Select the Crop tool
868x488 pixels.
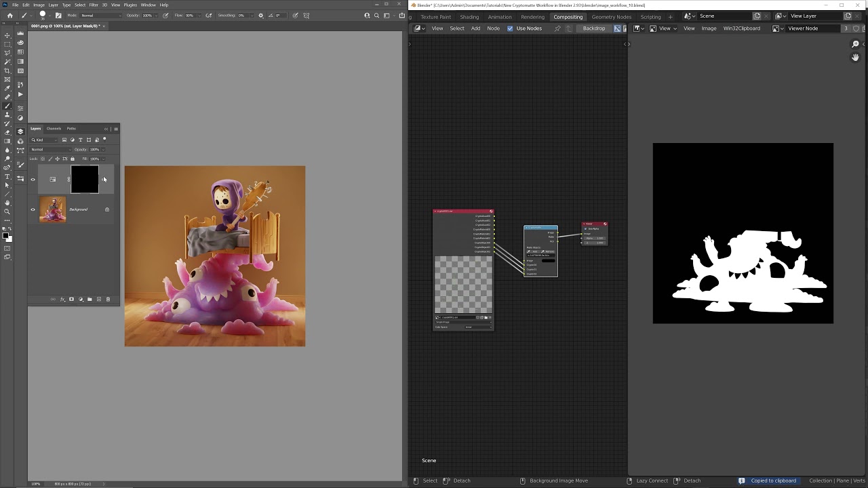pyautogui.click(x=7, y=70)
